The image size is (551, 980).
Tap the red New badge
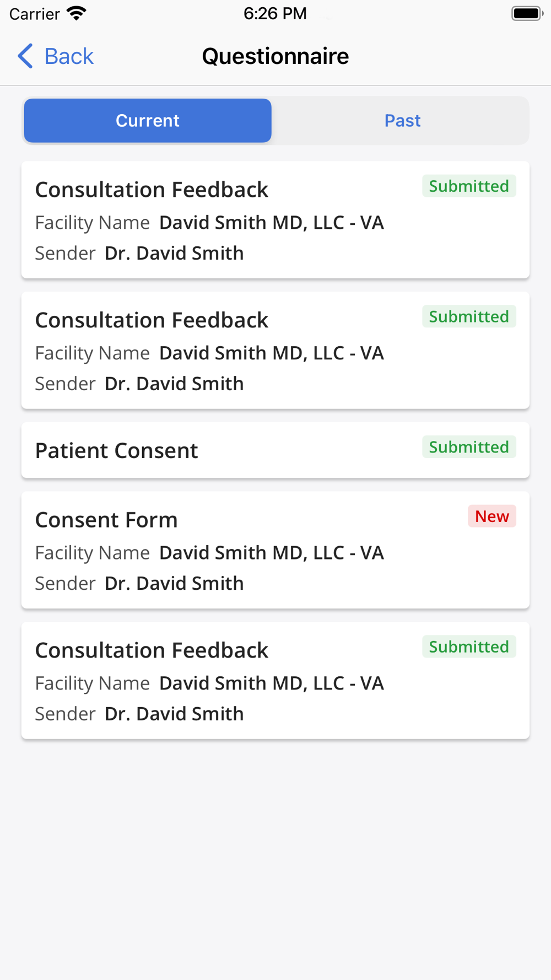491,516
